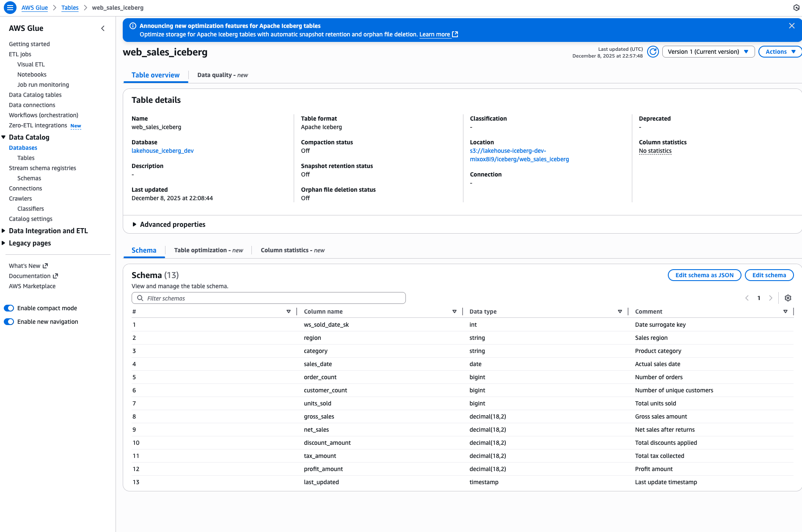Sort schema by Data type arrow

coord(620,311)
